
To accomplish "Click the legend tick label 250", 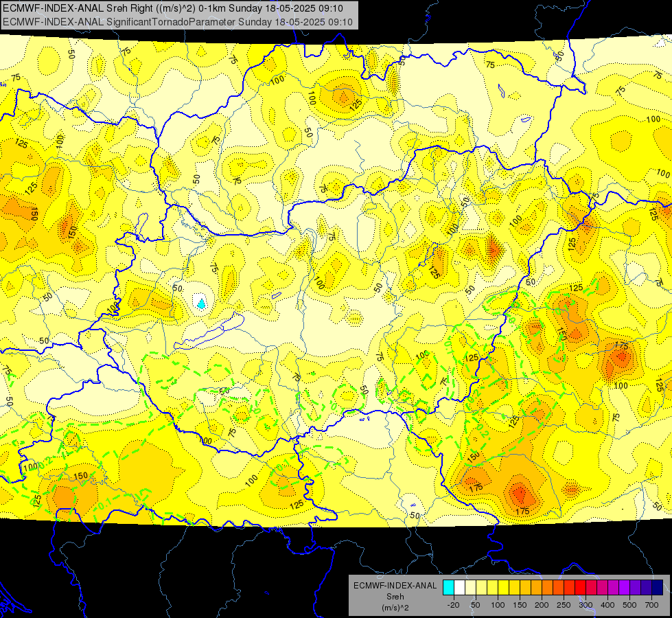I will click(564, 605).
